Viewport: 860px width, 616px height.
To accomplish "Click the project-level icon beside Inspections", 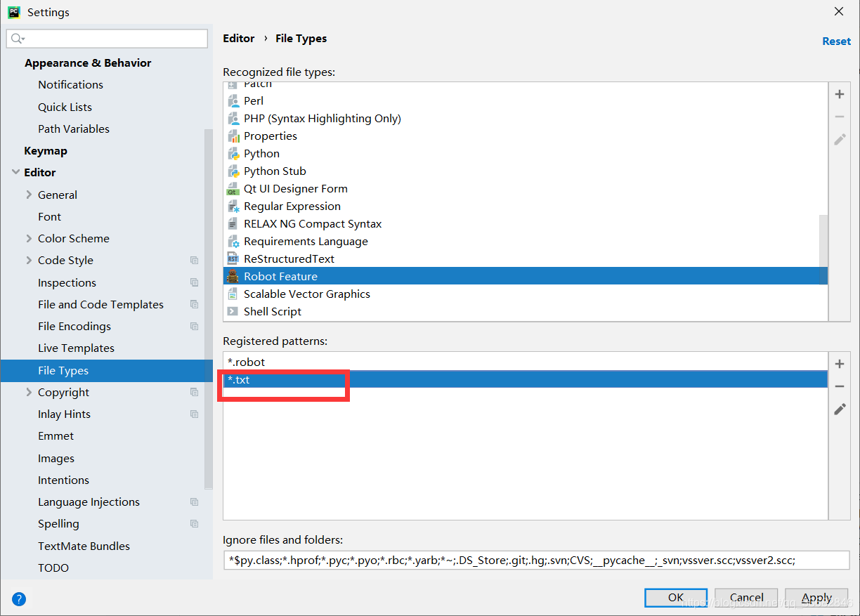I will (195, 283).
